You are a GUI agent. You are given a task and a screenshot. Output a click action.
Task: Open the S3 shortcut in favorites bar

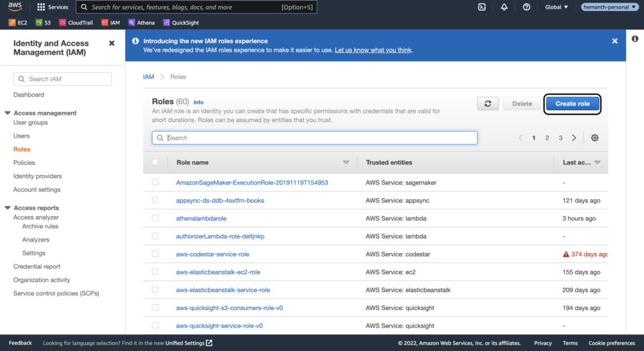pos(43,23)
